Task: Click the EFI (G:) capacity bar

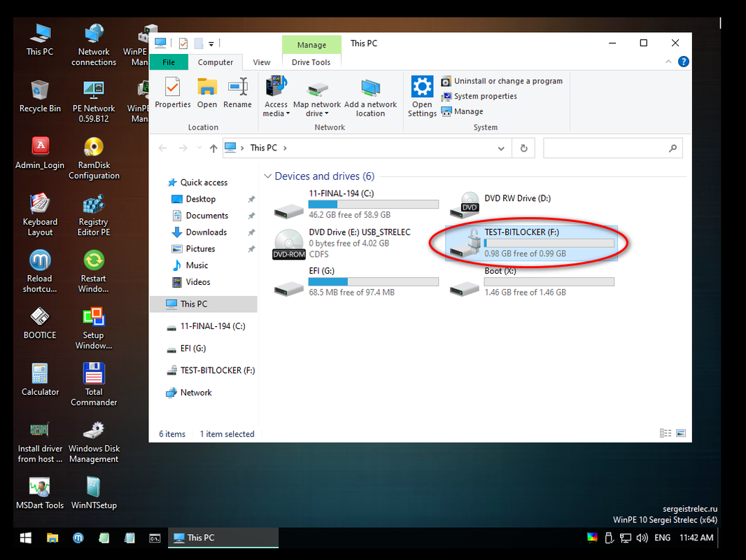Action: coord(374,281)
